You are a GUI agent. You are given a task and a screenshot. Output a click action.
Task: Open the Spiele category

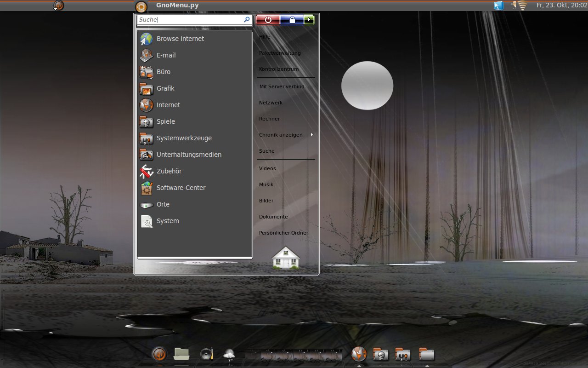(x=195, y=121)
